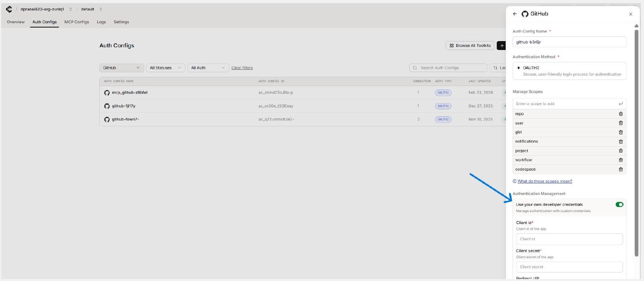
Task: Click the ID ac_m3Ge_tSGEeay
Action: (x=276, y=106)
